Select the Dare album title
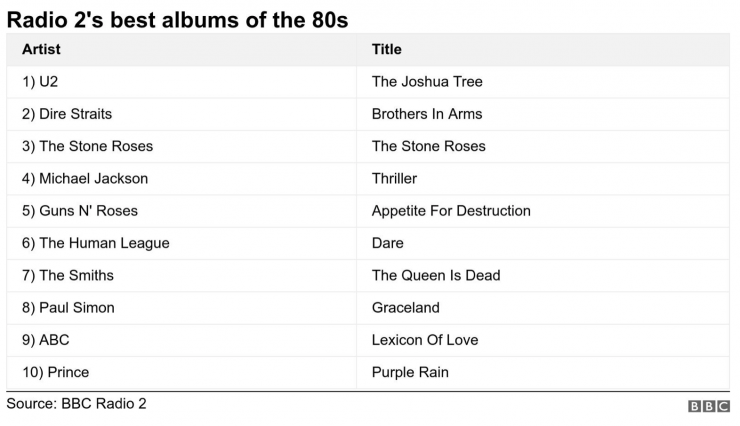This screenshot has width=740, height=426. pos(388,243)
